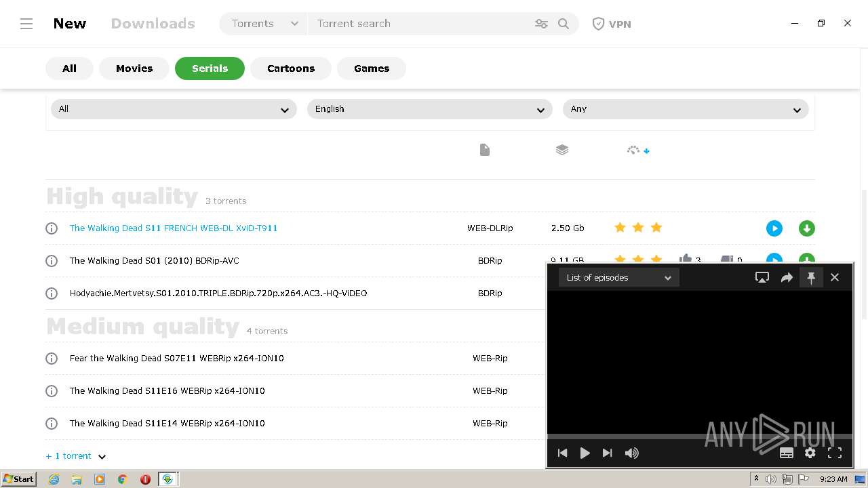Open Fear the Walking Dead S07E11 title
The height and width of the screenshot is (488, 868).
[177, 359]
